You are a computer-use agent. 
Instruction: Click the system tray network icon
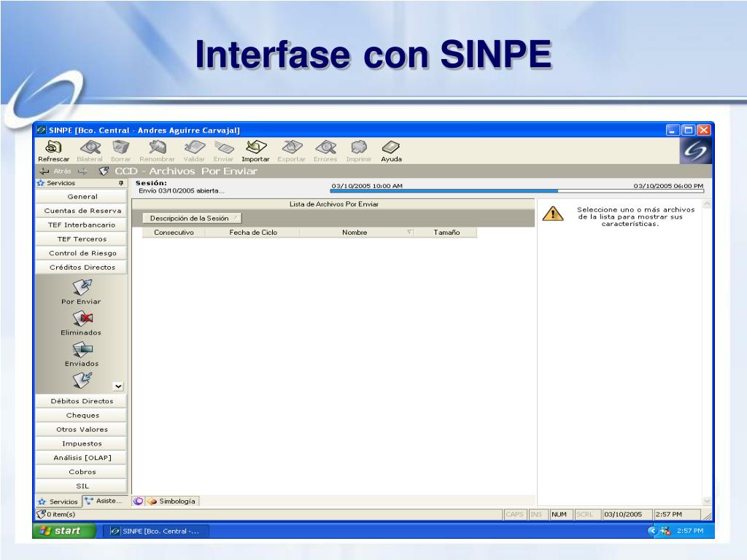[665, 531]
